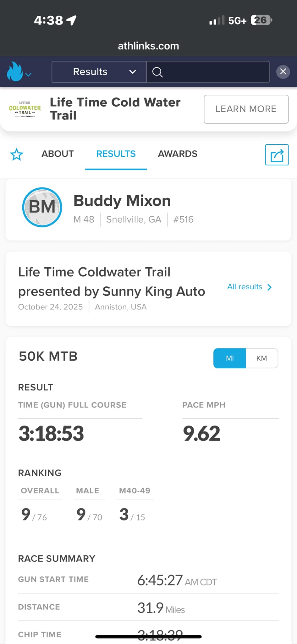Tap the Athlinks flame logo
The height and width of the screenshot is (644, 297).
[15, 72]
